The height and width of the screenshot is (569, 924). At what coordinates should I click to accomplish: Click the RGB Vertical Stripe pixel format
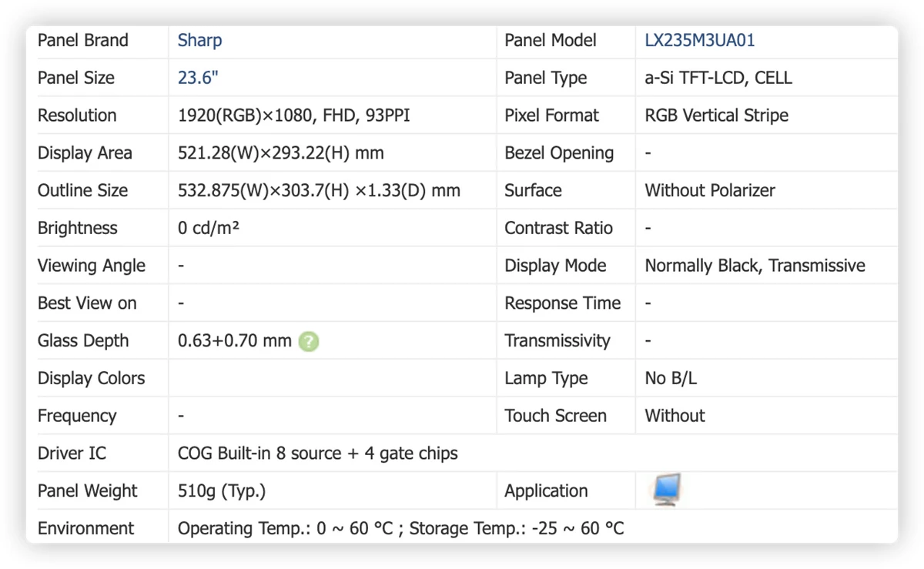(x=716, y=115)
